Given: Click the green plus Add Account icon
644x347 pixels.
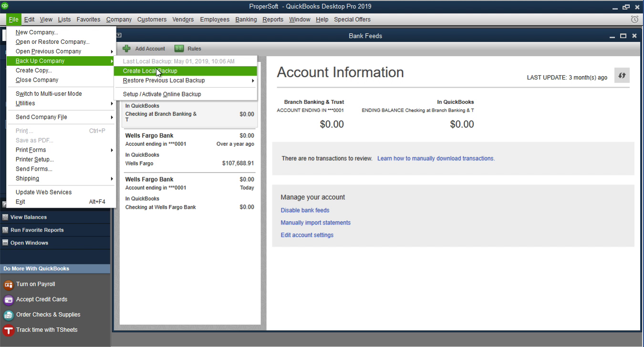Looking at the screenshot, I should 126,49.
